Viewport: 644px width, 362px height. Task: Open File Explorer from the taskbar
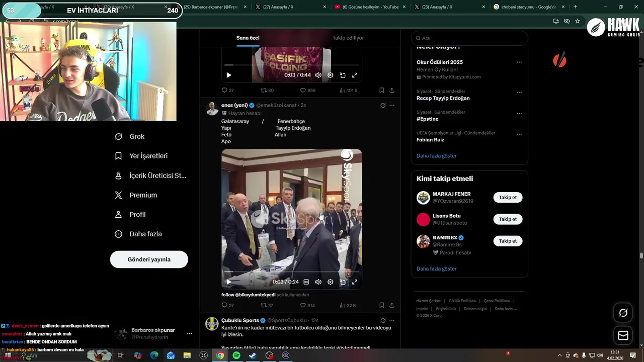click(187, 355)
